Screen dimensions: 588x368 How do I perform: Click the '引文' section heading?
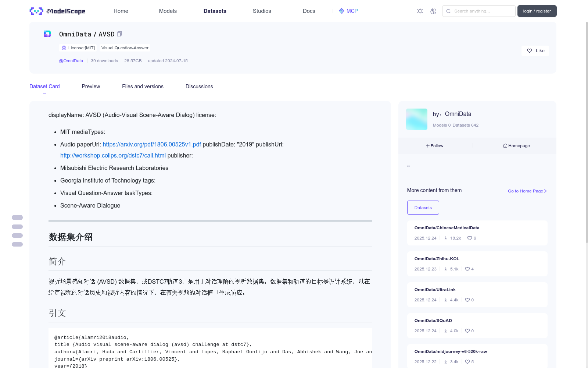57,313
